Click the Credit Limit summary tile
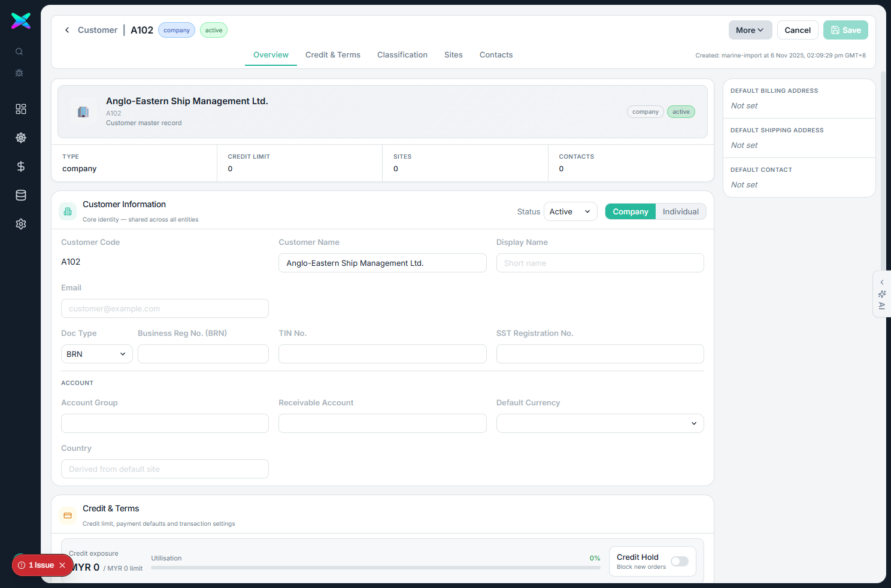 (x=299, y=163)
